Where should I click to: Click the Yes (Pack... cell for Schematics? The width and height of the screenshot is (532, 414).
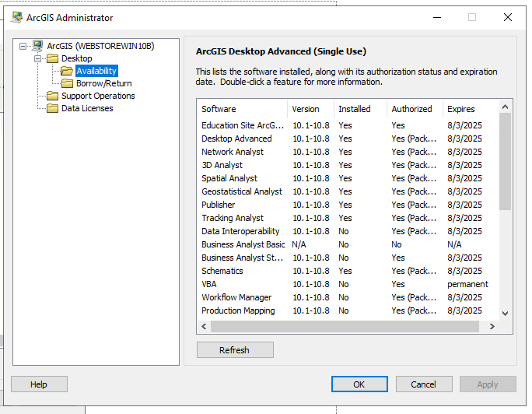click(414, 271)
